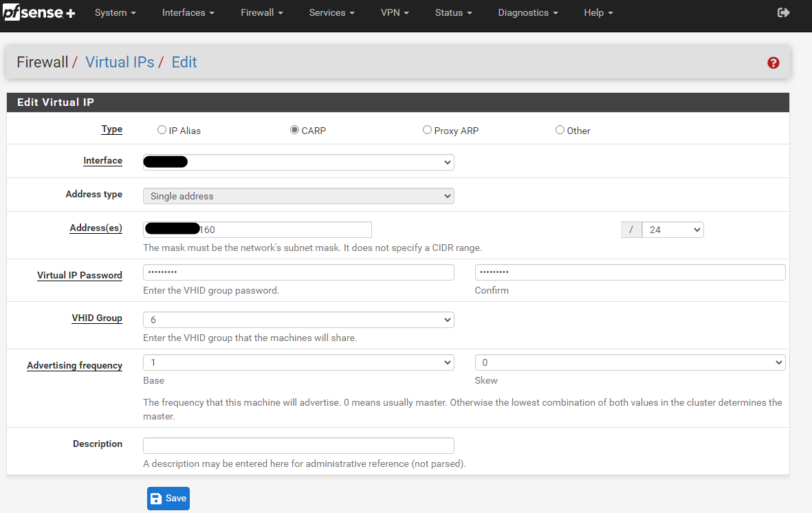Click the pfSense+ logo
The image size is (812, 513).
click(x=39, y=12)
